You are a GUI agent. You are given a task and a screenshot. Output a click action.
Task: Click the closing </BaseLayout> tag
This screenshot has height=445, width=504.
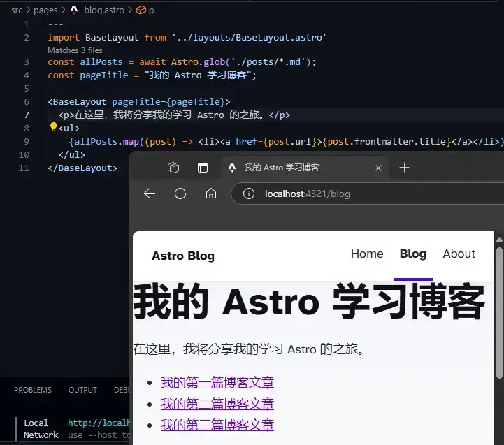[x=82, y=168]
